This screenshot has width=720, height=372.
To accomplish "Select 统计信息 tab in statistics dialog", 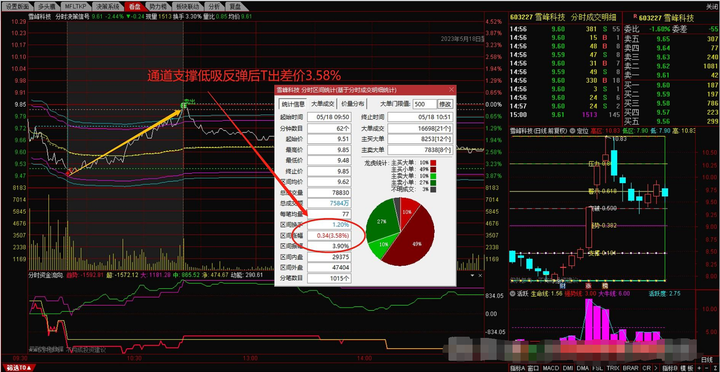I will pos(292,104).
